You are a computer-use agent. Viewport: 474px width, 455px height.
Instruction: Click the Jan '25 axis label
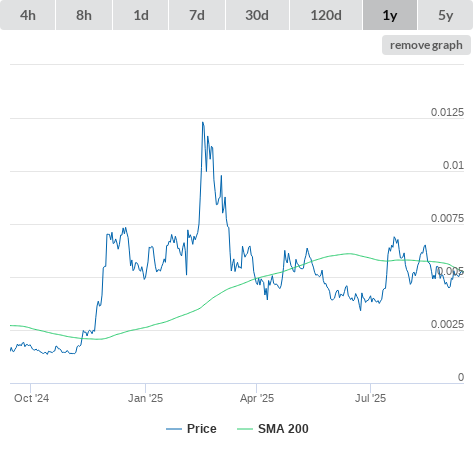tap(146, 398)
